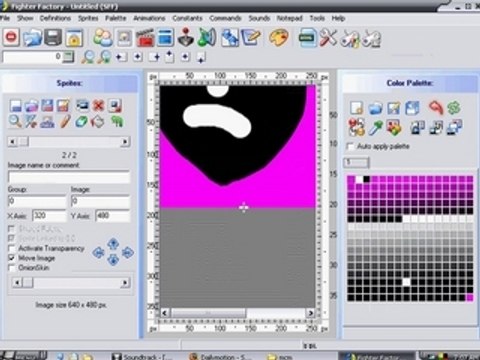The height and width of the screenshot is (360, 480).
Task: Click the up arrow move-image button
Action: coord(113,244)
